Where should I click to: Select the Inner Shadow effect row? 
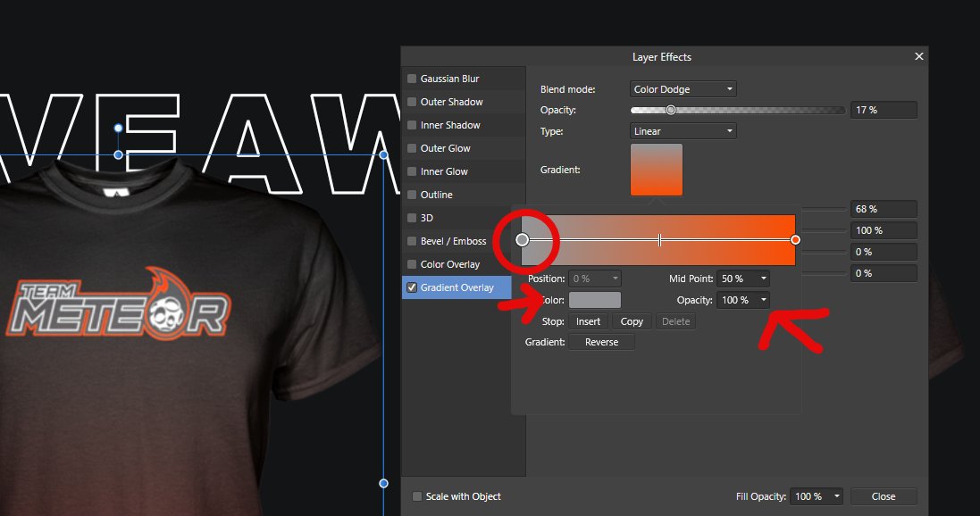pyautogui.click(x=464, y=125)
